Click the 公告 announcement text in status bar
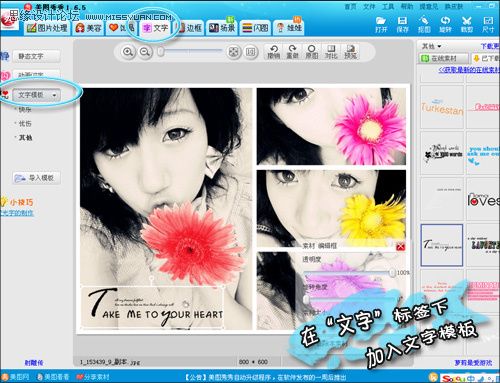500x383 pixels. [x=266, y=377]
